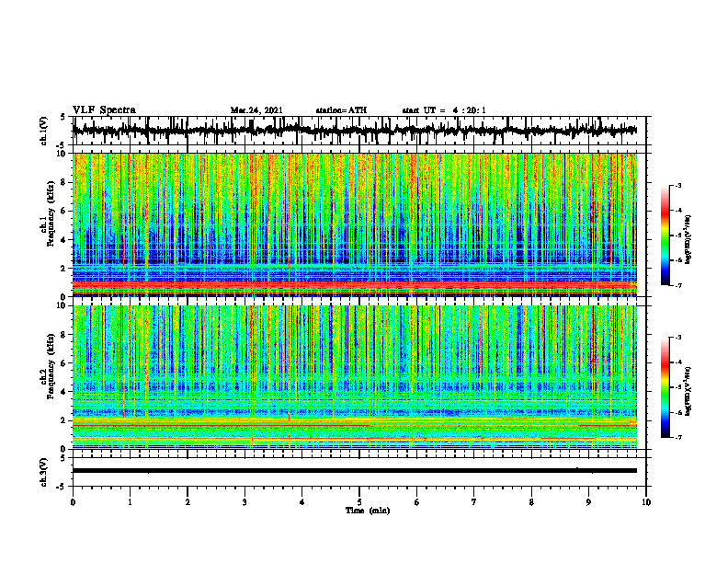Click the ch.2 spectrogram color scale bar
The image size is (728, 563).
665,387
